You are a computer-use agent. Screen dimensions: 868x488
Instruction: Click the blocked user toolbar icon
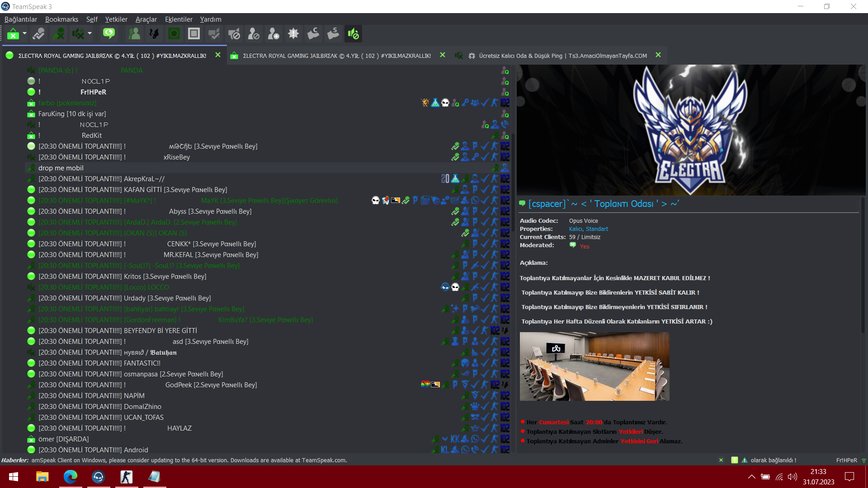pyautogui.click(x=254, y=34)
